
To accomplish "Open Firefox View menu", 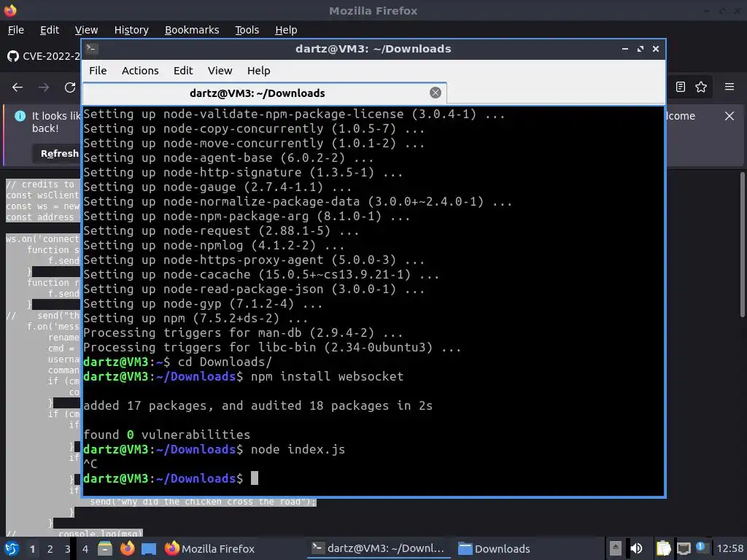I will pyautogui.click(x=86, y=30).
